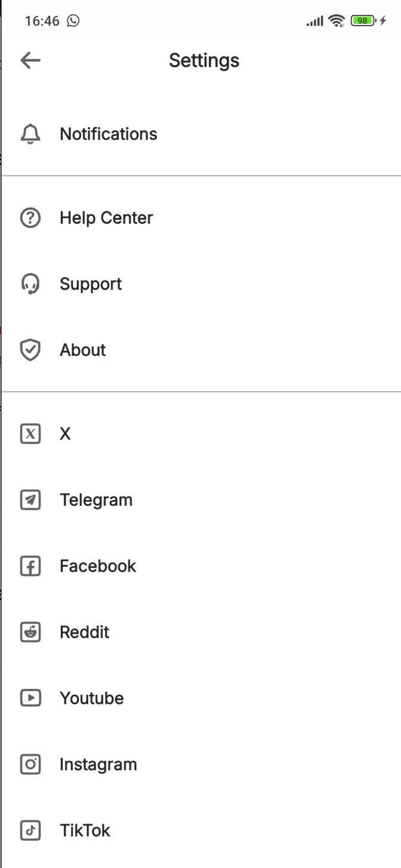Open the X social media icon
401x868 pixels.
[x=30, y=434]
